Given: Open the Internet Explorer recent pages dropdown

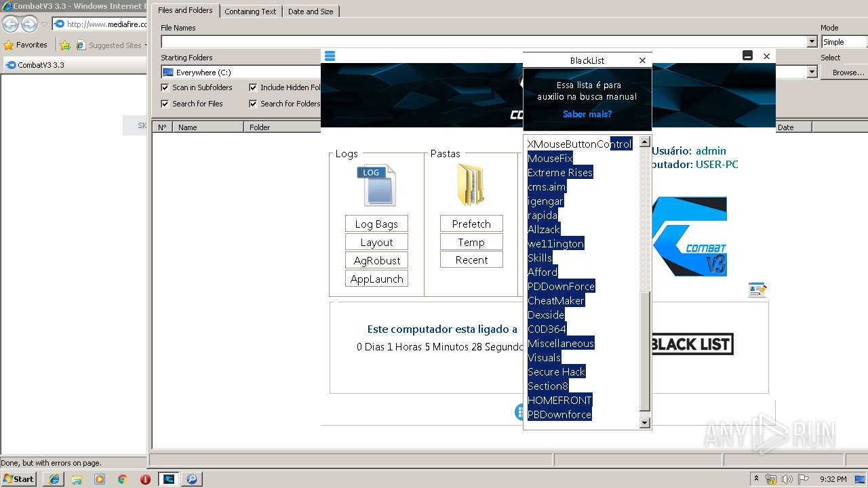Looking at the screenshot, I should tap(44, 24).
